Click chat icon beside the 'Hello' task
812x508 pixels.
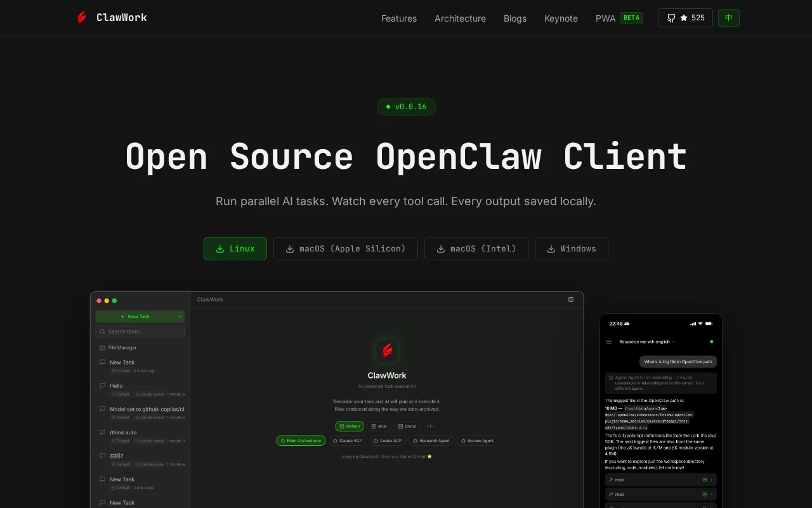(x=102, y=385)
